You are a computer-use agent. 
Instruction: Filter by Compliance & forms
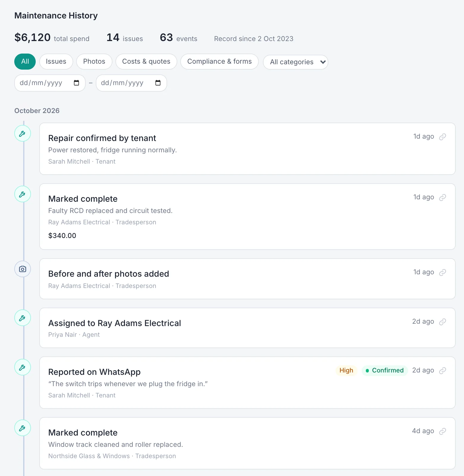[x=220, y=62]
